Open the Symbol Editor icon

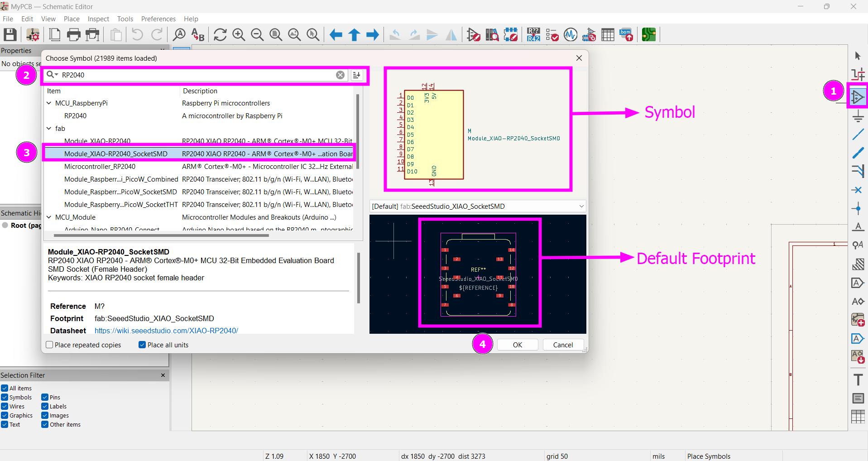[x=474, y=35]
